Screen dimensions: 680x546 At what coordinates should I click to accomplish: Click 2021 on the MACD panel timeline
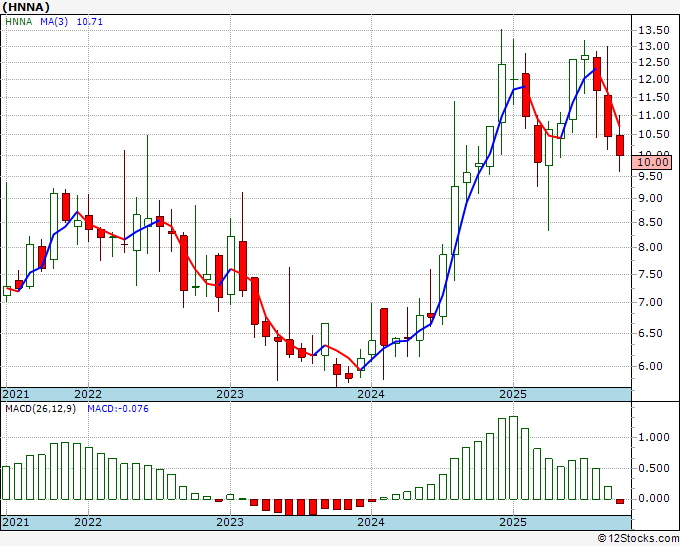(16, 522)
